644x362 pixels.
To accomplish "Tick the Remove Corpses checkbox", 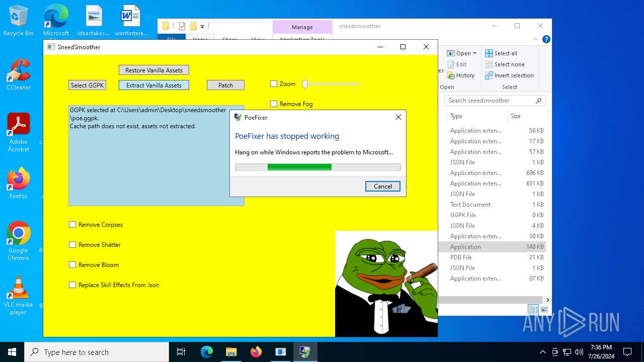I will (x=72, y=225).
